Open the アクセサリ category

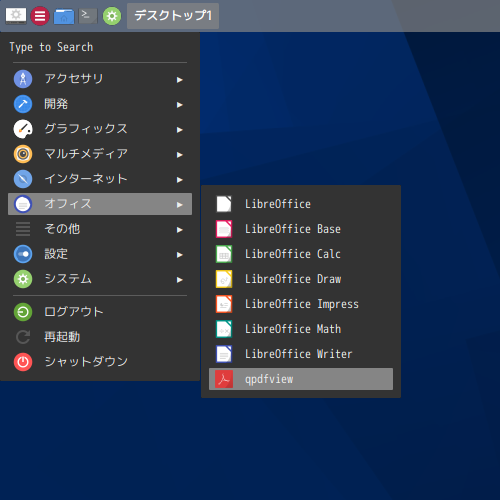point(100,79)
